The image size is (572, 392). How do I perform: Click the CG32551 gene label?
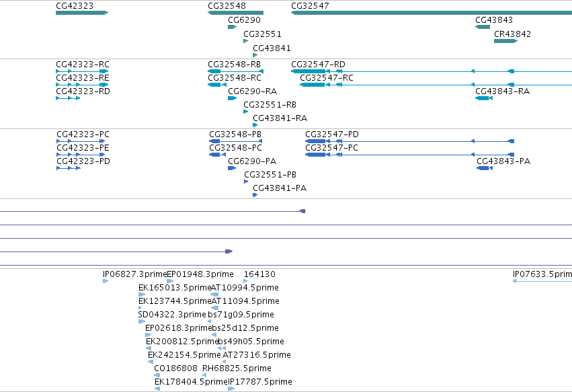click(x=262, y=34)
